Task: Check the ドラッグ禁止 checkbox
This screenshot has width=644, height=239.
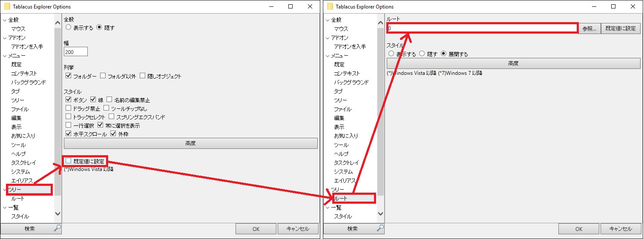Action: (68, 108)
